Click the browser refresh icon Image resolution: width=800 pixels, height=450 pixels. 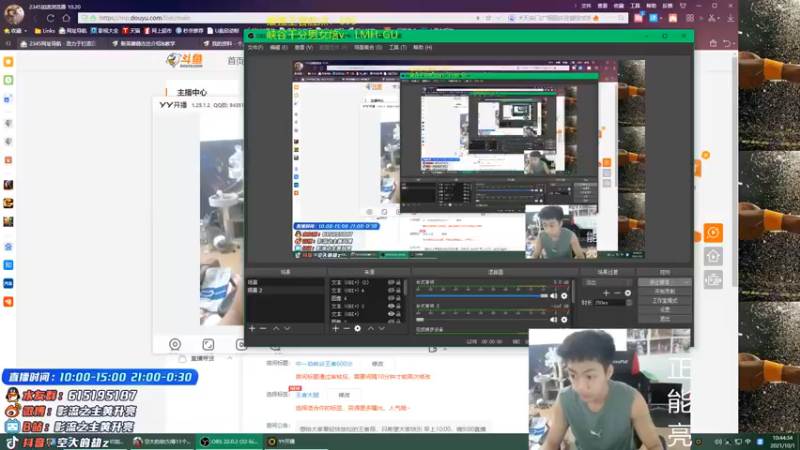click(x=51, y=18)
